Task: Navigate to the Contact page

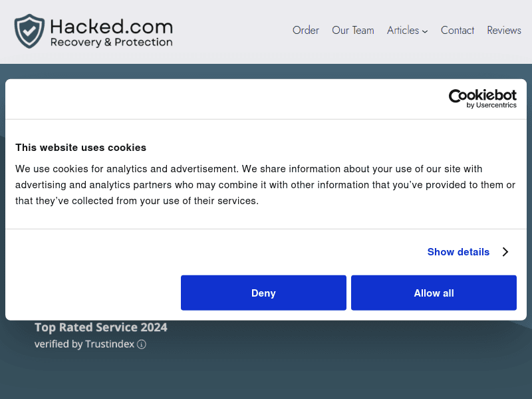Action: 458,31
